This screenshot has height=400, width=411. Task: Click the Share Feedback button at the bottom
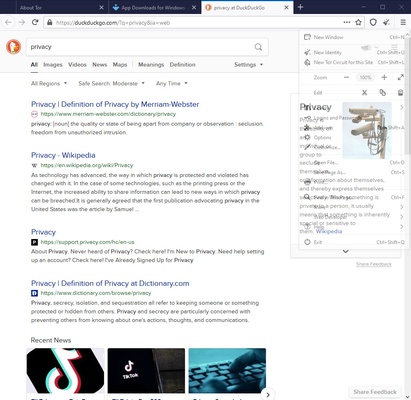(375, 392)
